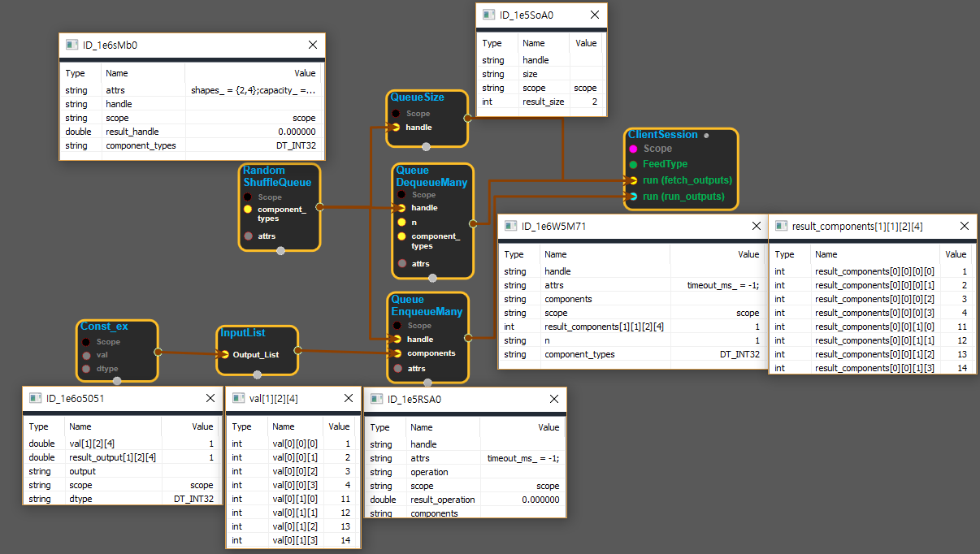Click the n pin on QueueDequeueMany node
This screenshot has height=554, width=980.
pyautogui.click(x=401, y=222)
